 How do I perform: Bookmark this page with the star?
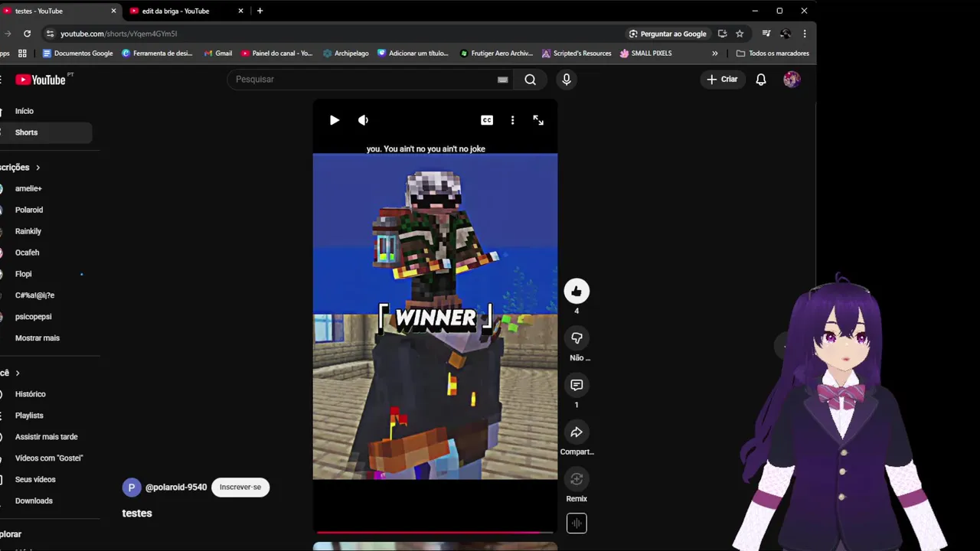tap(740, 34)
